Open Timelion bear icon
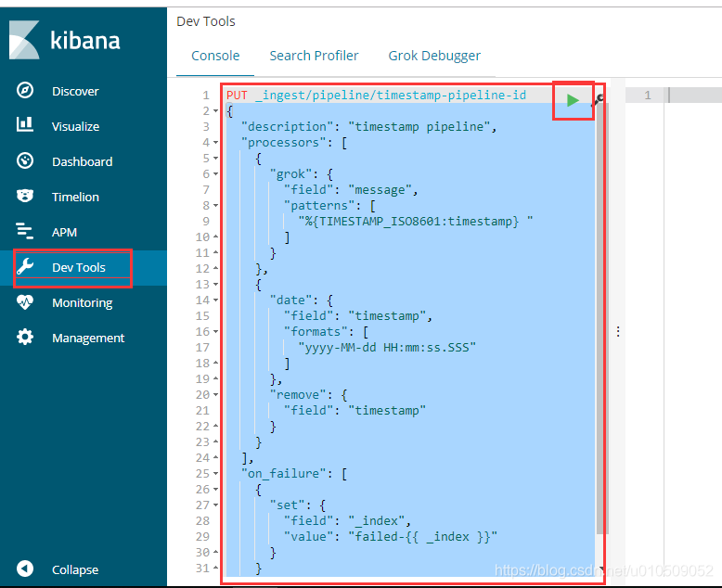The image size is (722, 588). pos(25,196)
